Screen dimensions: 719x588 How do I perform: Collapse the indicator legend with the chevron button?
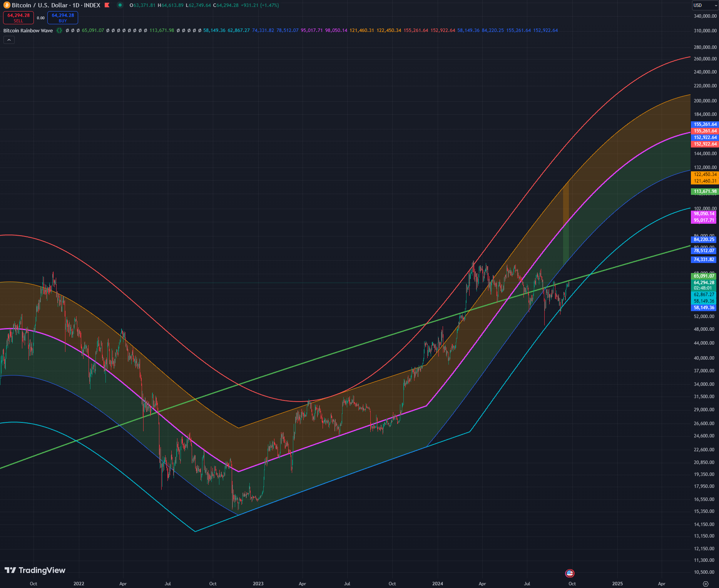pyautogui.click(x=9, y=40)
